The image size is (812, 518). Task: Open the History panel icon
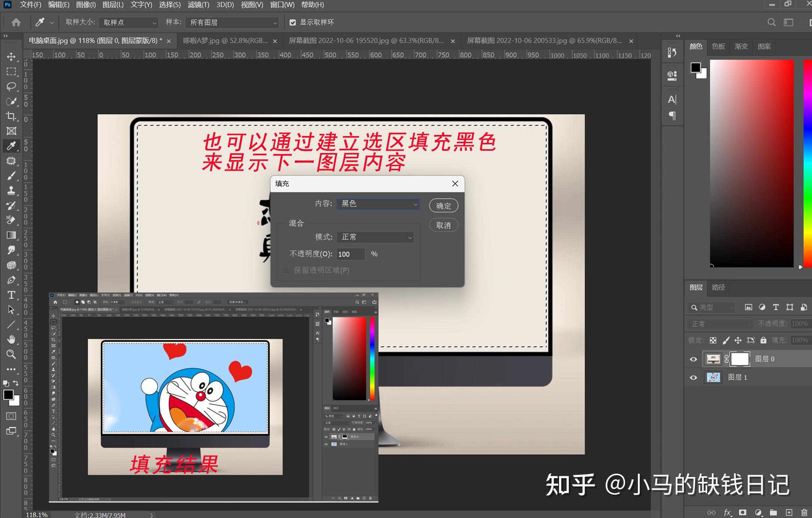[672, 53]
